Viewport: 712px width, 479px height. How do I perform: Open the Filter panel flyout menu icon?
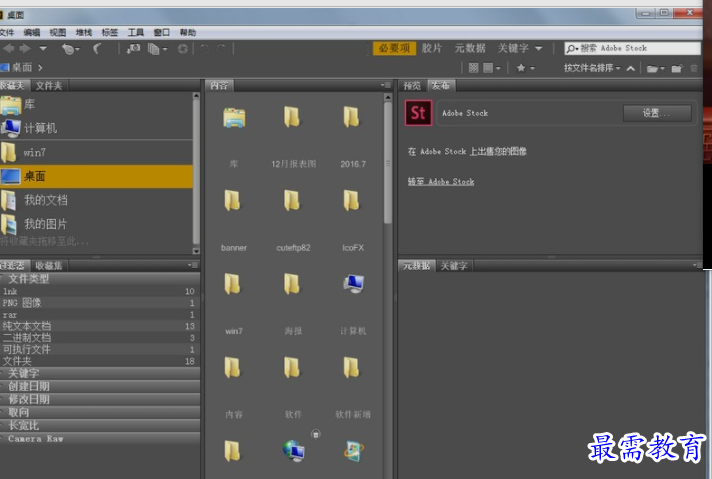coord(193,265)
